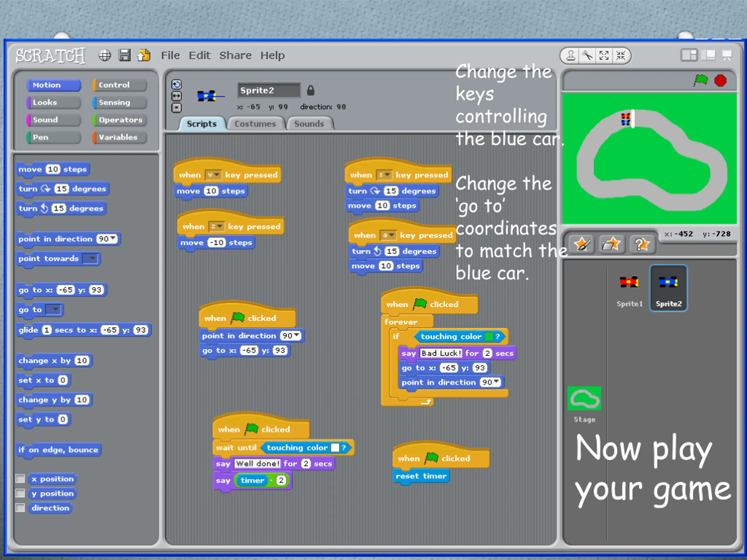
Task: Pick the green color swatch in the touching color block
Action: coord(489,336)
